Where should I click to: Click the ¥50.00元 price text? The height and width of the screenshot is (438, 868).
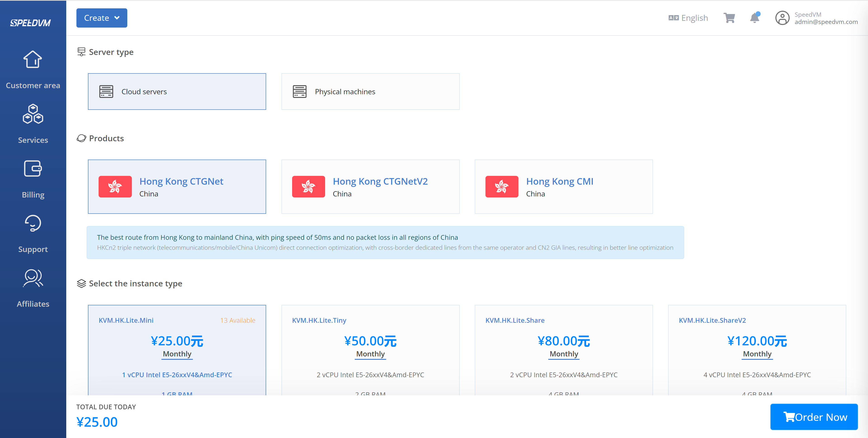[x=370, y=341]
